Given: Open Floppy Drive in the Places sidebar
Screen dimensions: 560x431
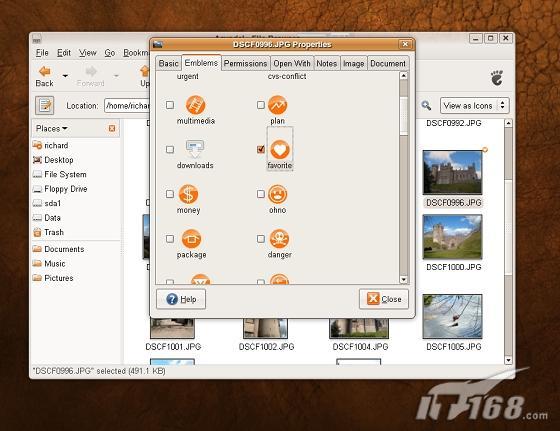Looking at the screenshot, I should pos(60,189).
